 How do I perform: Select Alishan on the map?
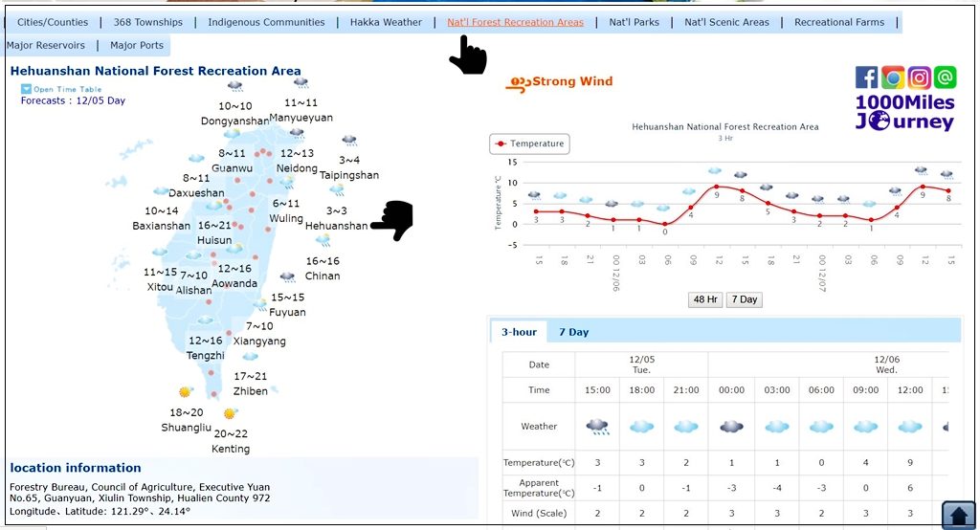pyautogui.click(x=193, y=290)
